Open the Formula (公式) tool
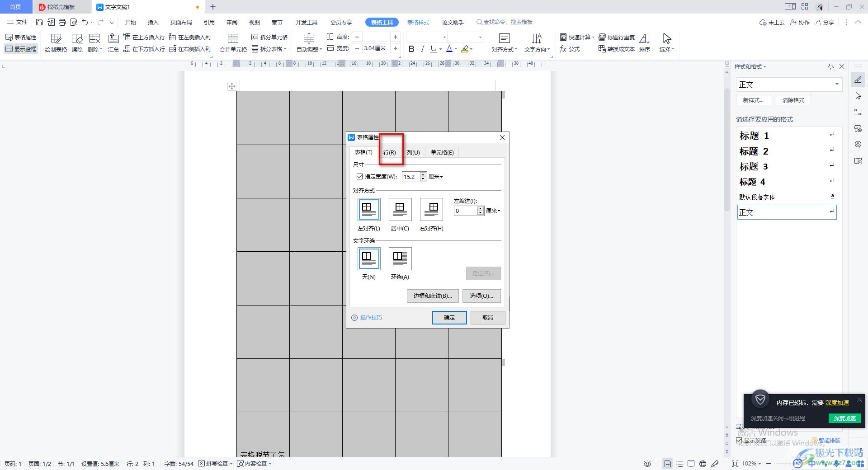 [570, 49]
